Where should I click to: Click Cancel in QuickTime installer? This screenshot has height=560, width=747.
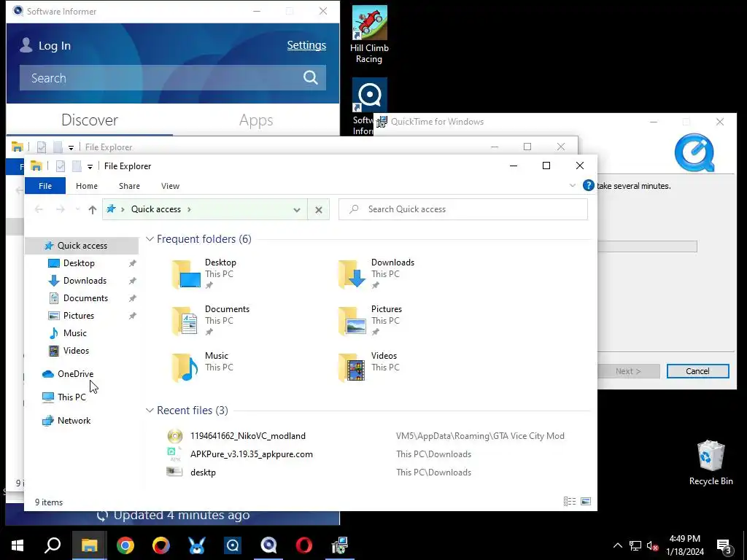tap(697, 371)
